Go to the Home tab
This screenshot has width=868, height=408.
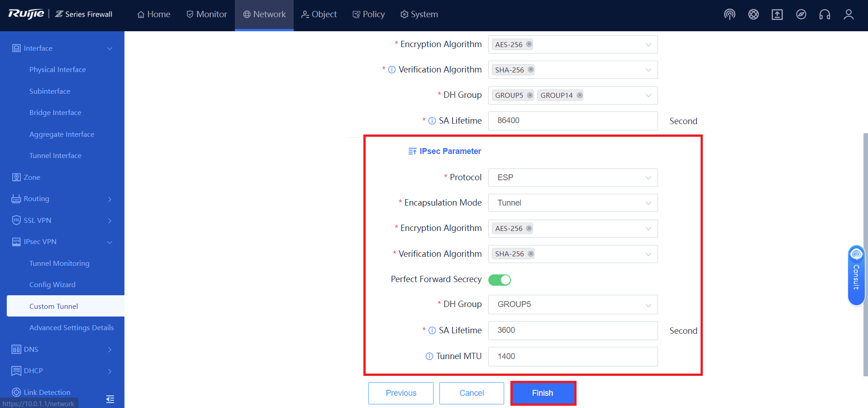pos(154,14)
